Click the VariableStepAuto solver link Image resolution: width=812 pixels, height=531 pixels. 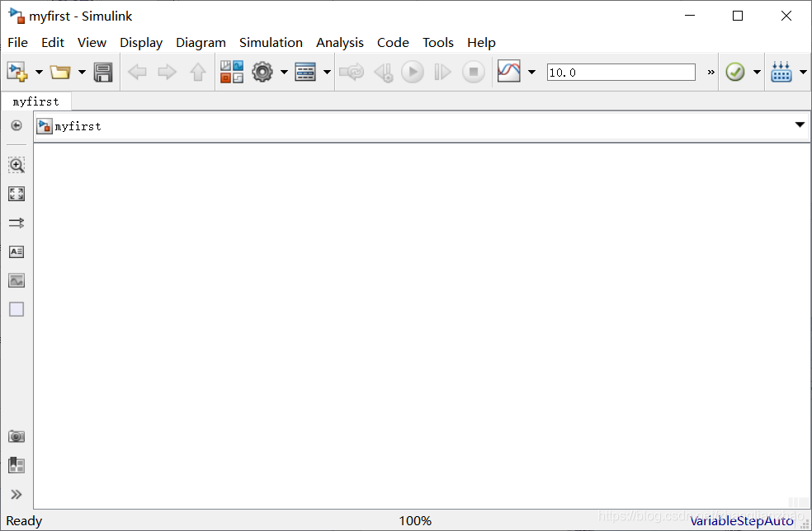click(x=742, y=521)
